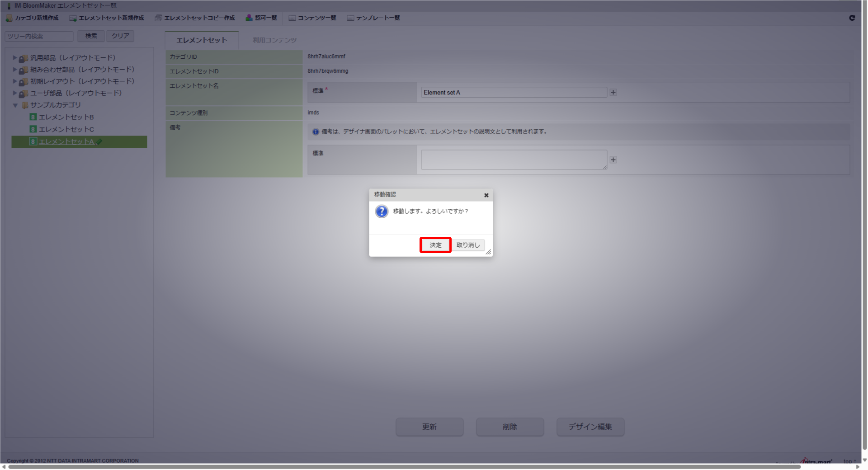The image size is (868, 470).
Task: Click the 認可一覧 toolbar icon
Action: (x=249, y=18)
